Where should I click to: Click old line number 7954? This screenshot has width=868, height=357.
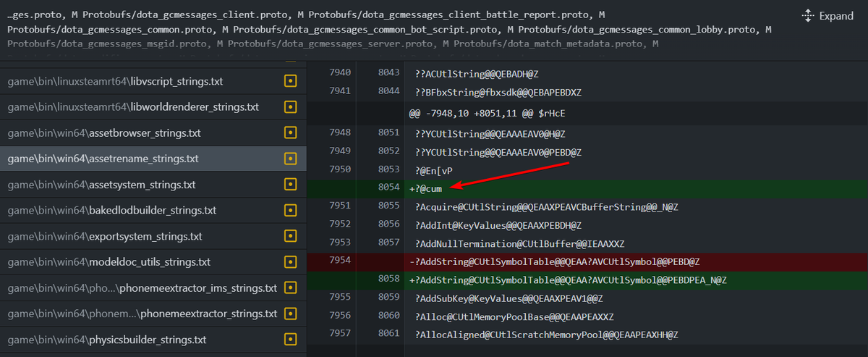click(x=340, y=261)
